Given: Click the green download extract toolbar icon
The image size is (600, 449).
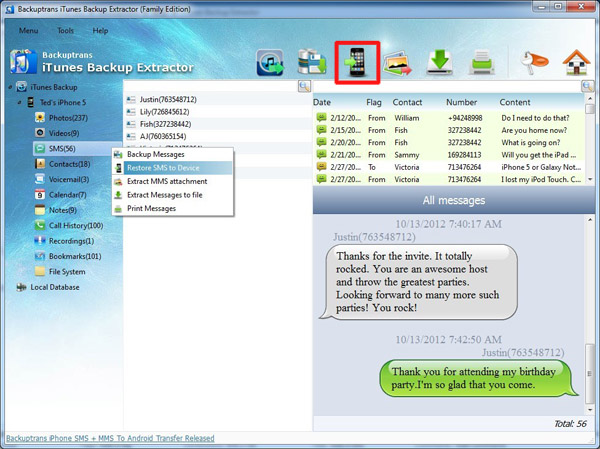Looking at the screenshot, I should 440,62.
